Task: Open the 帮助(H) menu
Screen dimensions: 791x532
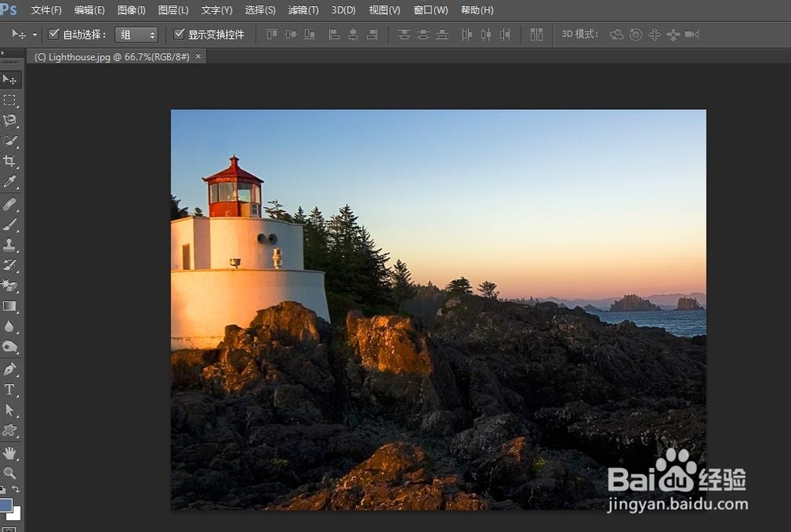Action: pos(477,10)
